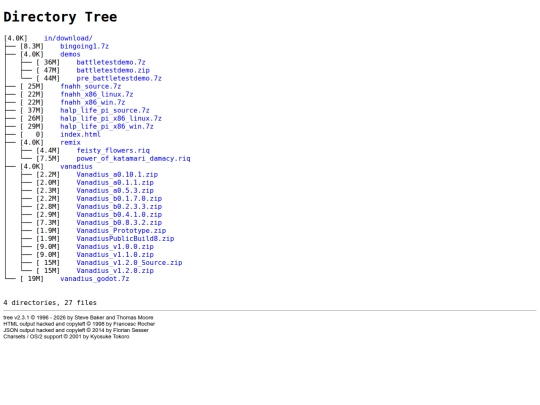The width and height of the screenshot is (540, 405).
Task: Download Vanadius_b0.2.3.3.zip
Action: 119,207
